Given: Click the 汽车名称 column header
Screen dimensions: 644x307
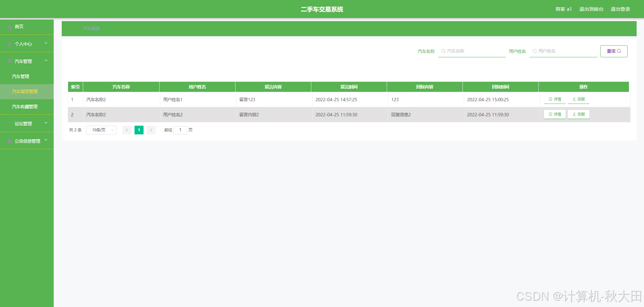Looking at the screenshot, I should pyautogui.click(x=121, y=87).
